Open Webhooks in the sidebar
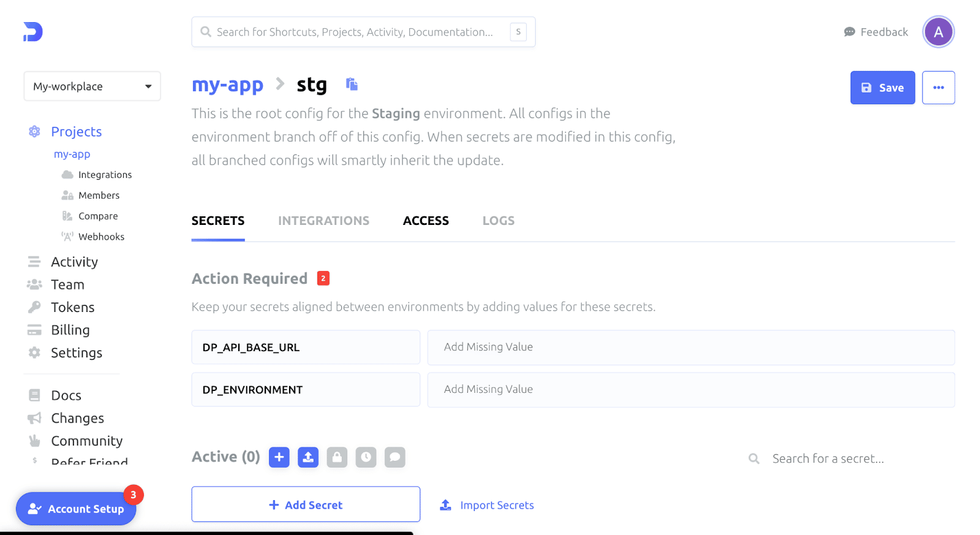The image size is (980, 535). click(x=101, y=237)
